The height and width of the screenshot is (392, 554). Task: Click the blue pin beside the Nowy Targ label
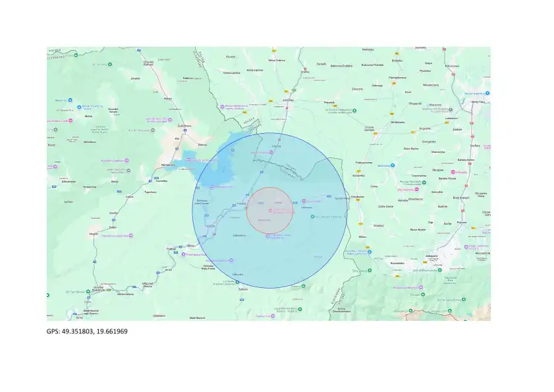click(x=487, y=94)
